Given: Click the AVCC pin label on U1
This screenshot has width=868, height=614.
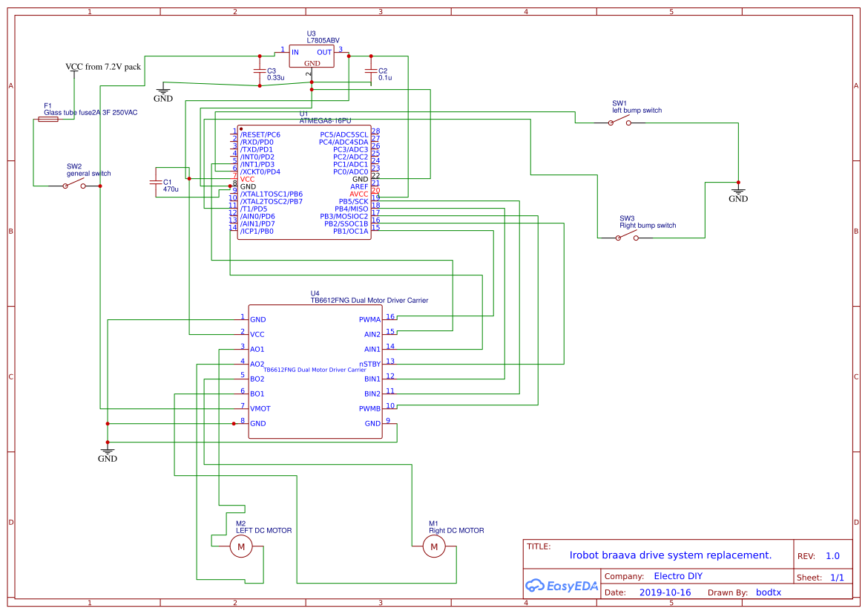Looking at the screenshot, I should (359, 193).
